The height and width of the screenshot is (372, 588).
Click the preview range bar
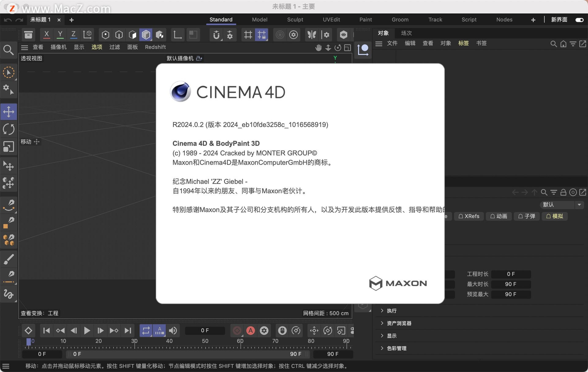tap(188, 354)
